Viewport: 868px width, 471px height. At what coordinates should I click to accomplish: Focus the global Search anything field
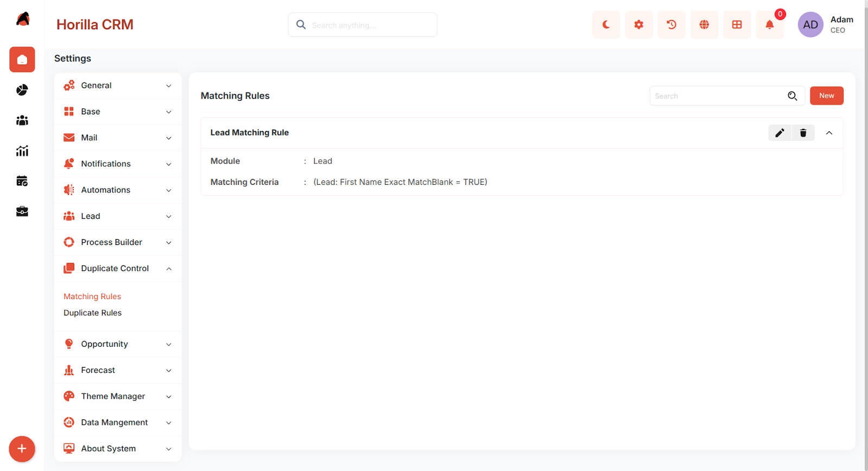(362, 25)
